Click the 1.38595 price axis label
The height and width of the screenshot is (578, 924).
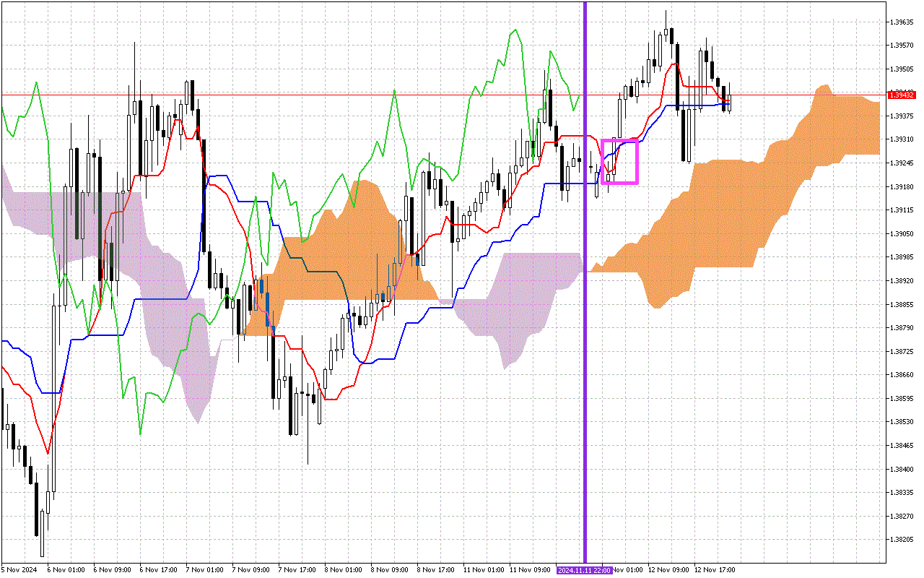point(901,399)
